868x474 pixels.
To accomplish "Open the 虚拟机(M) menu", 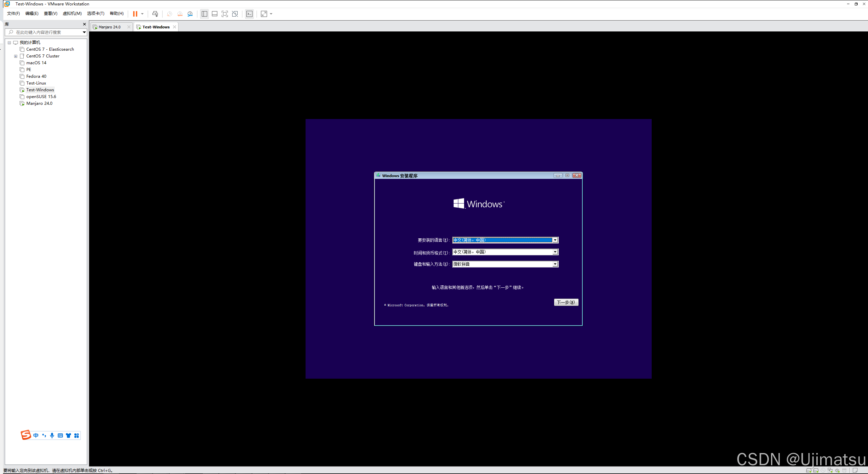I will [x=72, y=14].
